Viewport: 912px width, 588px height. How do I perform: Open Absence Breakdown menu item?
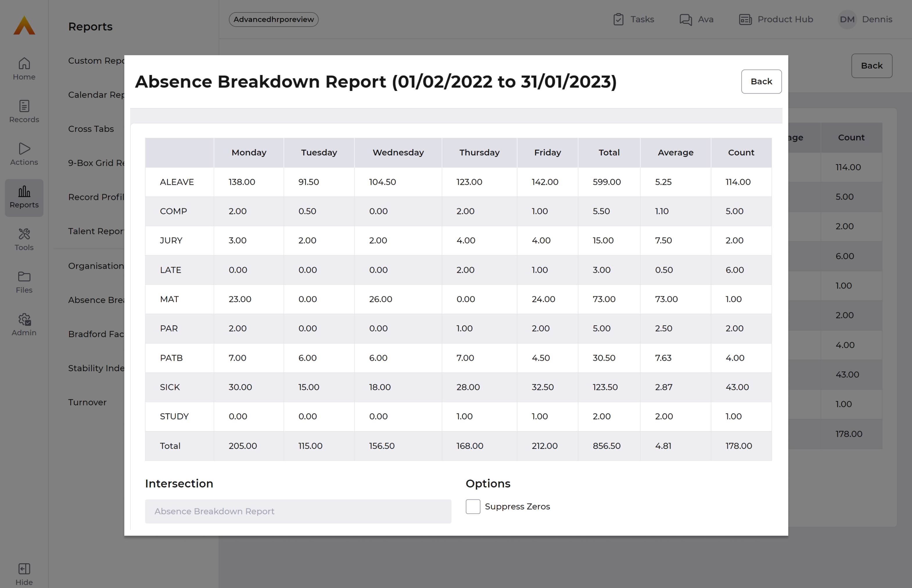pyautogui.click(x=96, y=300)
